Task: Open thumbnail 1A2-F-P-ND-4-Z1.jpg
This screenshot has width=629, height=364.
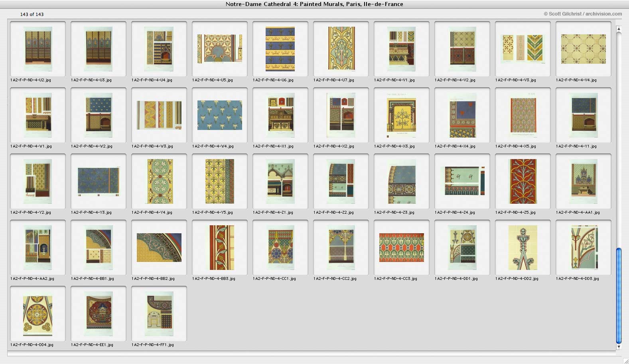Action: [x=280, y=181]
